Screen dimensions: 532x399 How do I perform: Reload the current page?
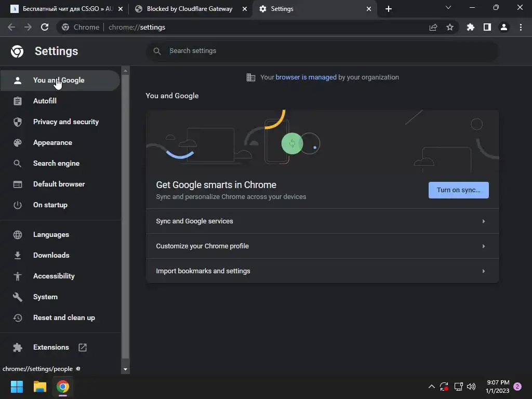[x=45, y=27]
